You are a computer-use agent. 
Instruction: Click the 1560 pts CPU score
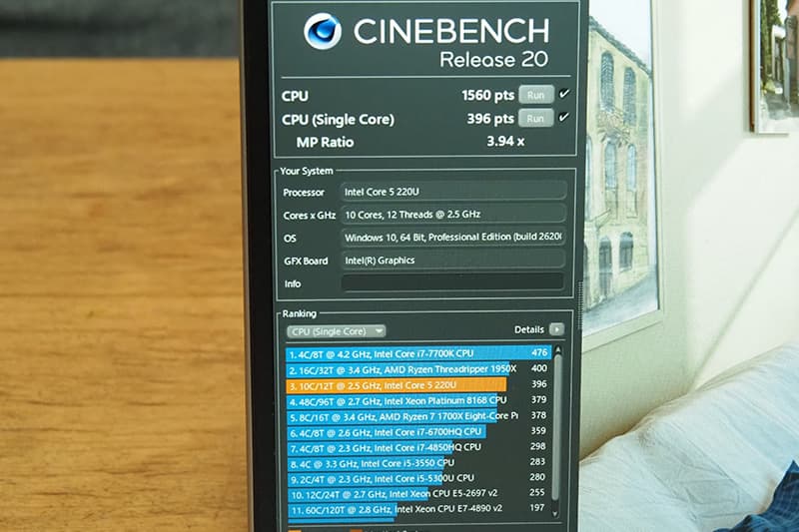tap(487, 95)
